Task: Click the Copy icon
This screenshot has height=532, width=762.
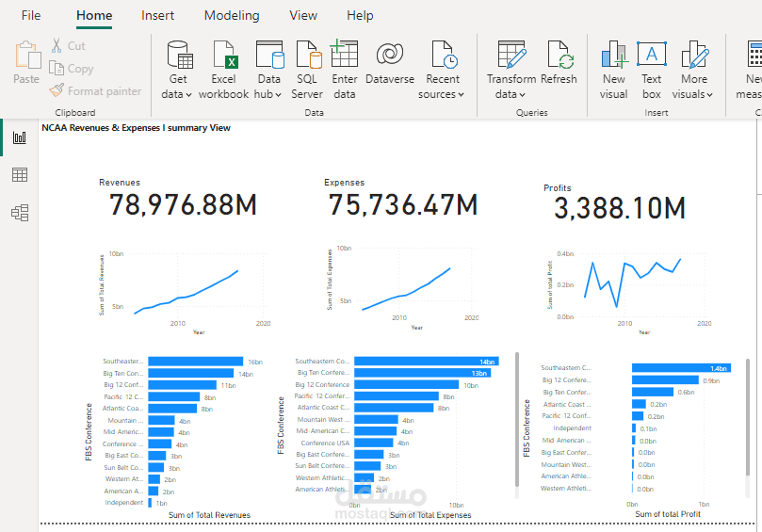Action: pyautogui.click(x=57, y=68)
